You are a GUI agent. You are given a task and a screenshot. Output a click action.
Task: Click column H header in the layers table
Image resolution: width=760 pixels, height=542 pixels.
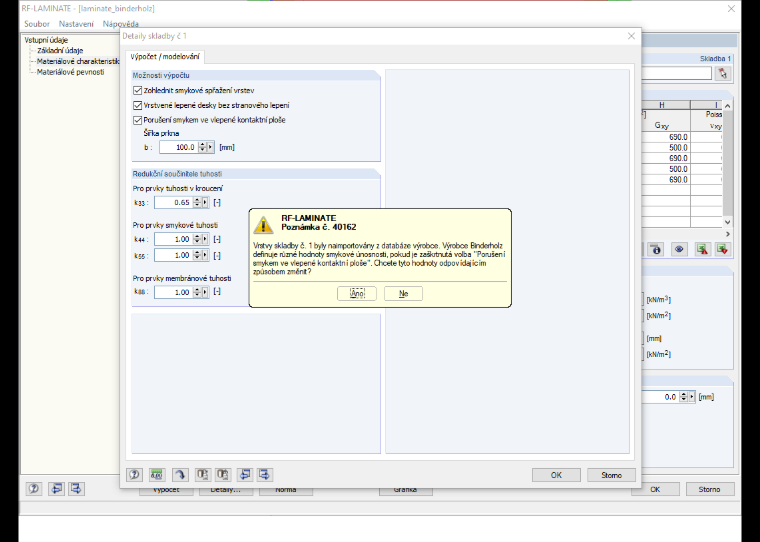coord(662,105)
